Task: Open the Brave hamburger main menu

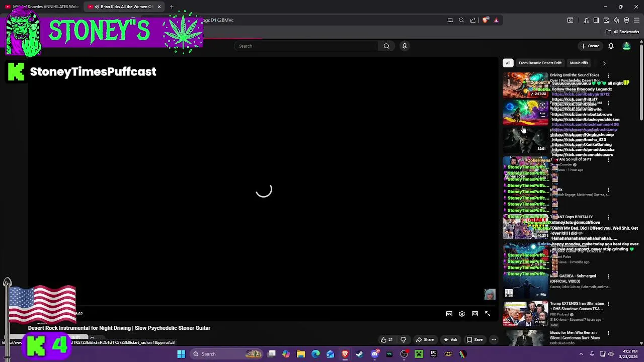Action: click(636, 20)
